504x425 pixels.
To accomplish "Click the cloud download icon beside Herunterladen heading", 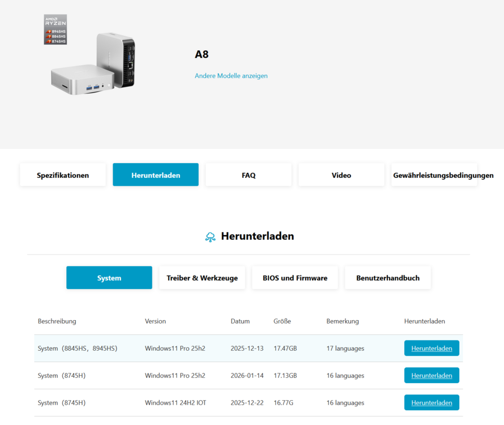I will tap(210, 237).
